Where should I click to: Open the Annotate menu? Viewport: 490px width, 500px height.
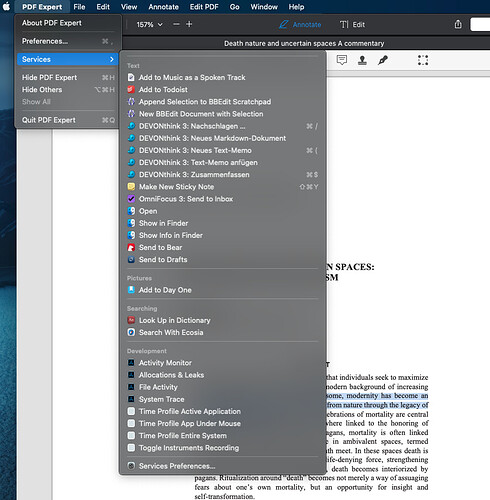tap(164, 7)
